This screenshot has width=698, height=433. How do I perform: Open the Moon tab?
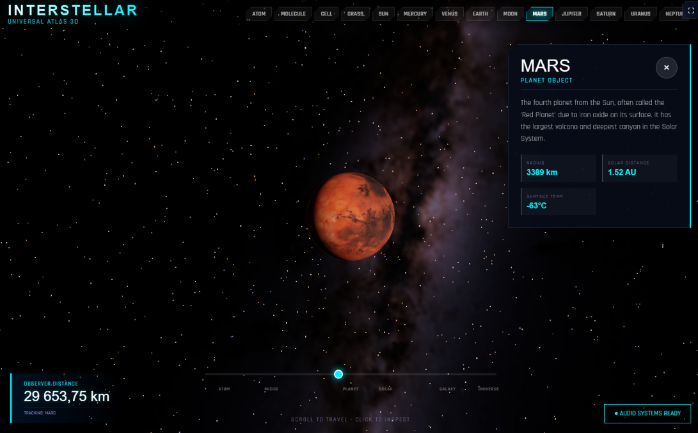(510, 14)
